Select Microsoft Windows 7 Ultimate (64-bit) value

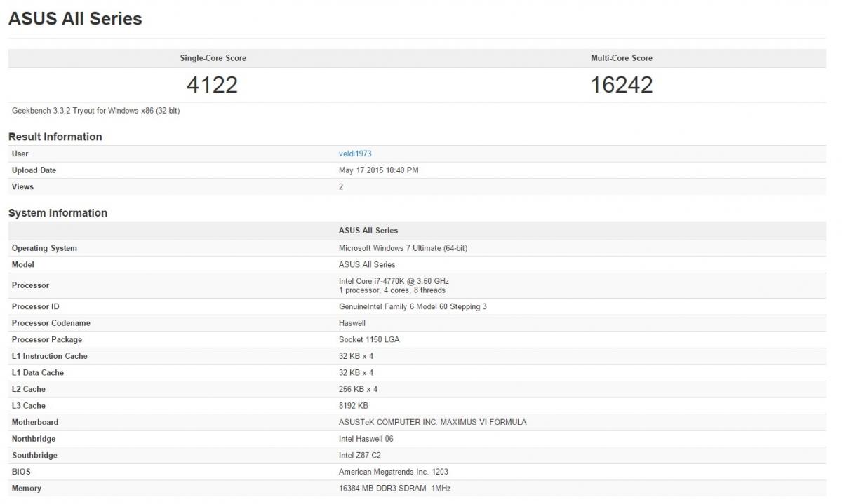point(403,248)
